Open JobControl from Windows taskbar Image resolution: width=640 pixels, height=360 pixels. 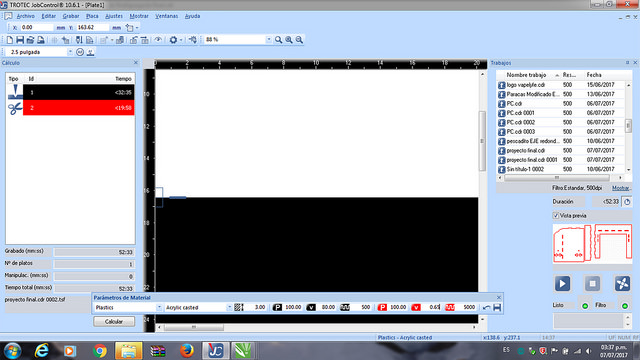click(216, 351)
